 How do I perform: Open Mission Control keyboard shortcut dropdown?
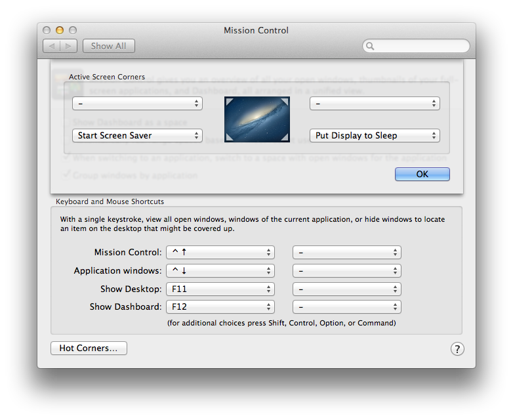tap(220, 253)
